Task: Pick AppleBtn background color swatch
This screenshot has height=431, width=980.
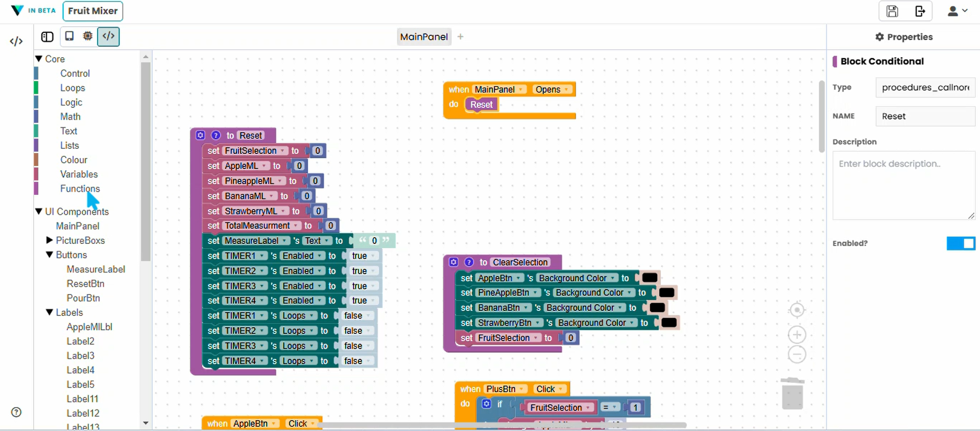Action: tap(650, 278)
